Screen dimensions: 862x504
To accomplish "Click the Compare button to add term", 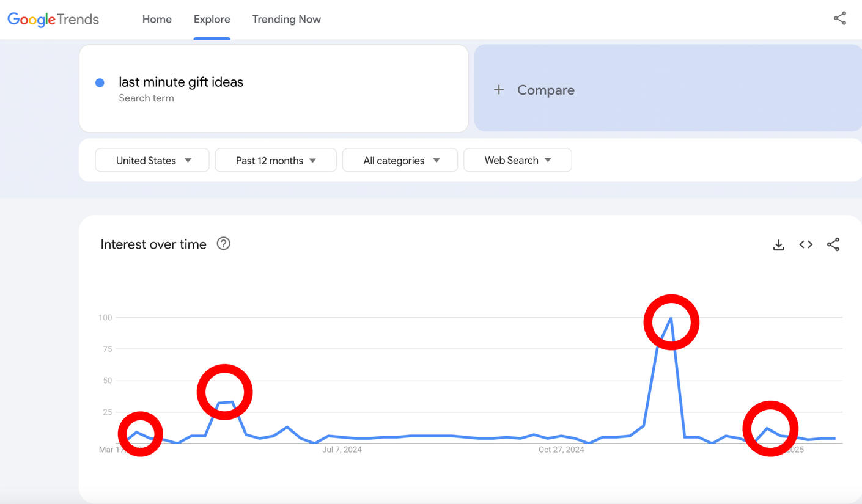I will 545,90.
